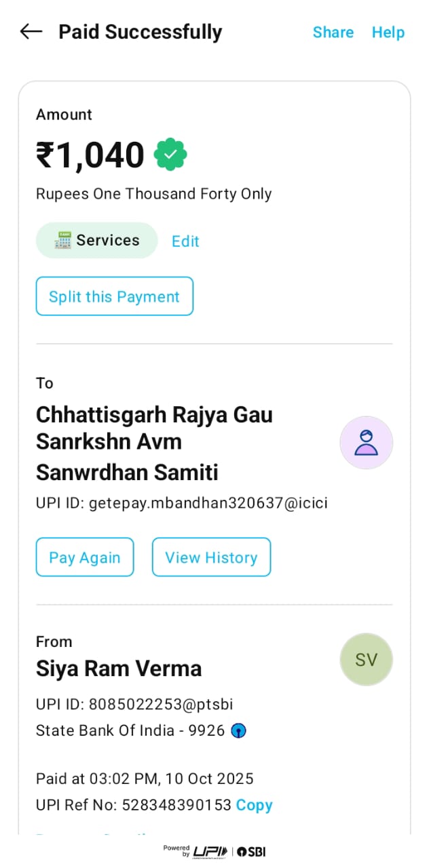
Task: Tap the green verified checkmark badge
Action: click(x=170, y=155)
